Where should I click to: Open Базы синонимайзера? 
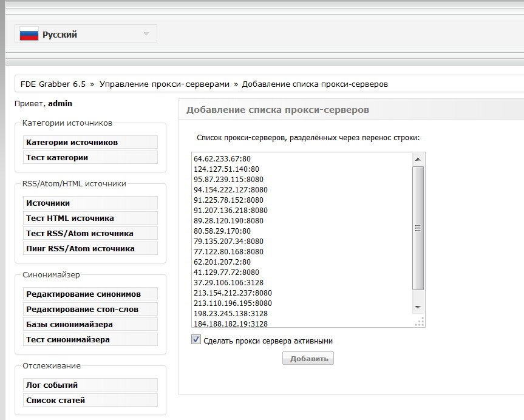tap(90, 325)
